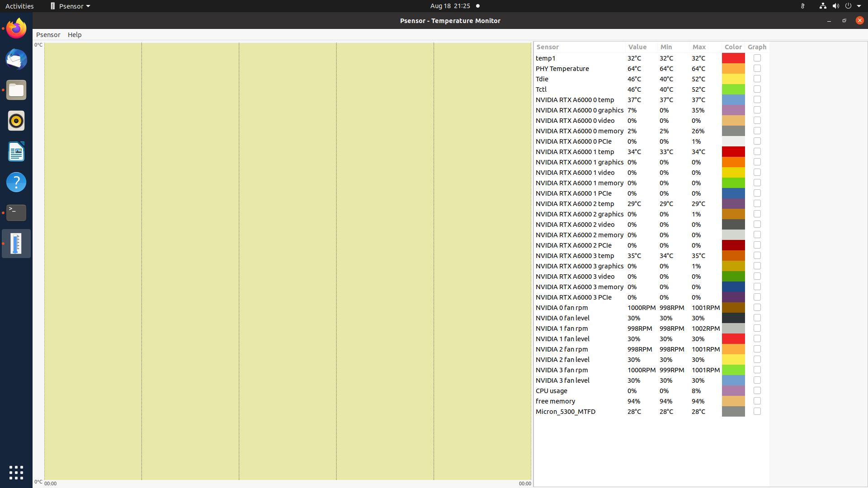
Task: Select NVIDIA 3 fan rpm row
Action: coord(651,370)
